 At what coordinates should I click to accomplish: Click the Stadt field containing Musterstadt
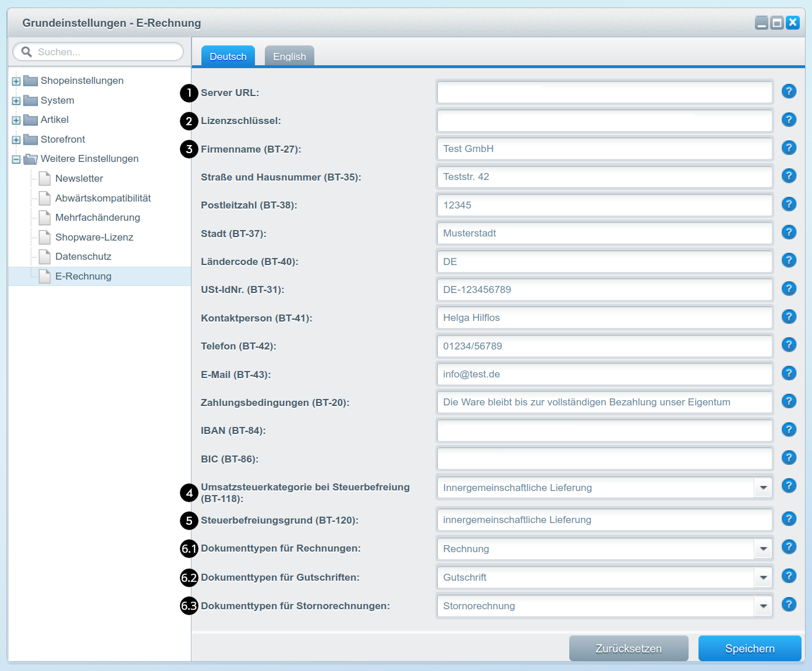605,233
